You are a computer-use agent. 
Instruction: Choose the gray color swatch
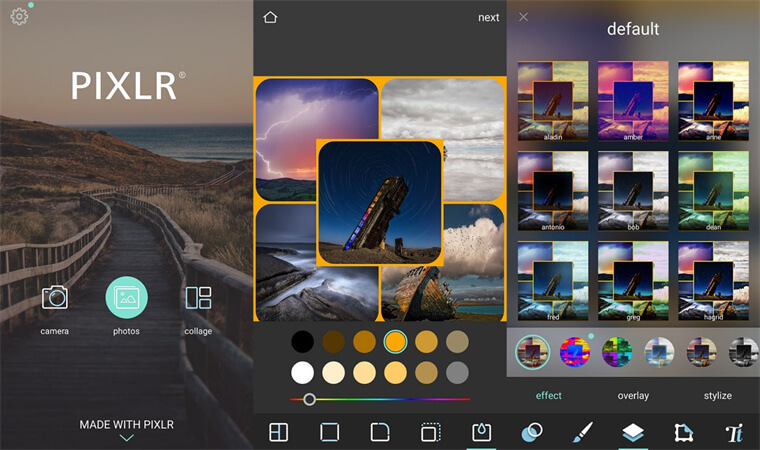(457, 373)
